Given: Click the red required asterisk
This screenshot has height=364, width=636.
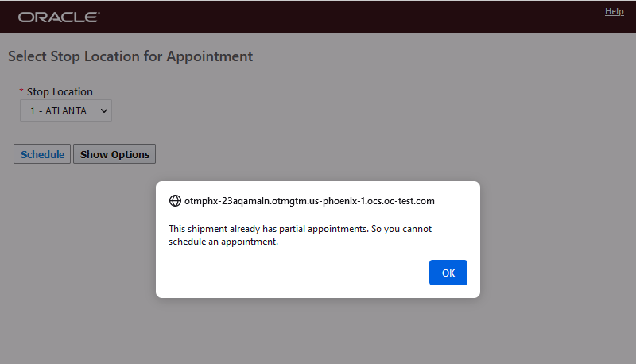Looking at the screenshot, I should coord(21,92).
